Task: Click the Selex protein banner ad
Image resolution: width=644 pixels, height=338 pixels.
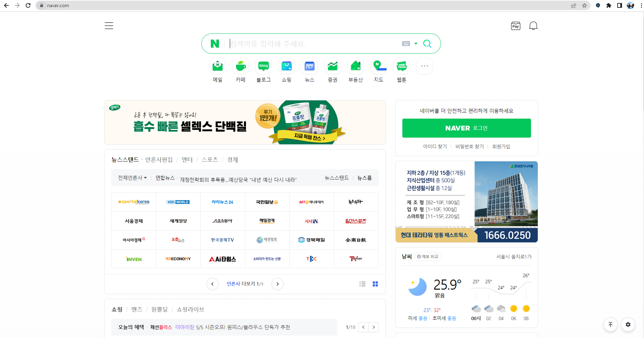Action: [x=245, y=122]
